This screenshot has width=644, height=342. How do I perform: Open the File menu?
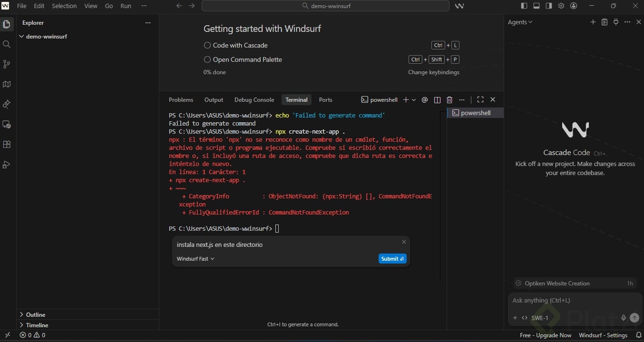pos(21,6)
